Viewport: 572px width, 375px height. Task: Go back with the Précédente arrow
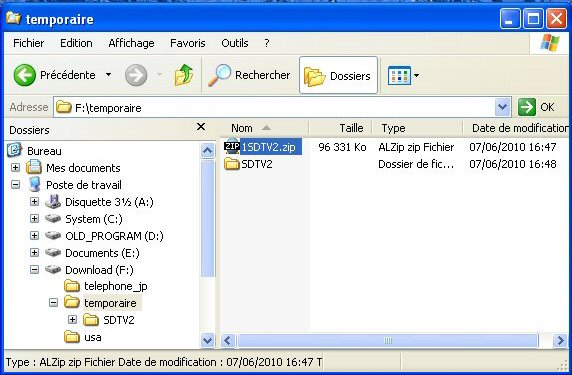pos(25,75)
